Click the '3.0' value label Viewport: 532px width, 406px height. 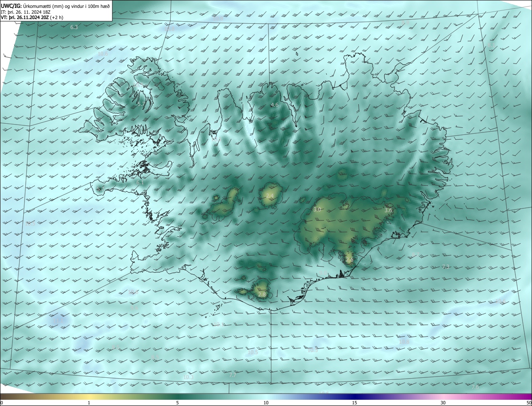317,210
